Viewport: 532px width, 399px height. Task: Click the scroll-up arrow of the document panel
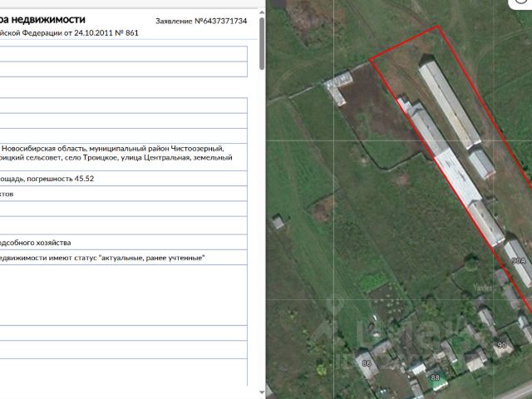coord(262,12)
